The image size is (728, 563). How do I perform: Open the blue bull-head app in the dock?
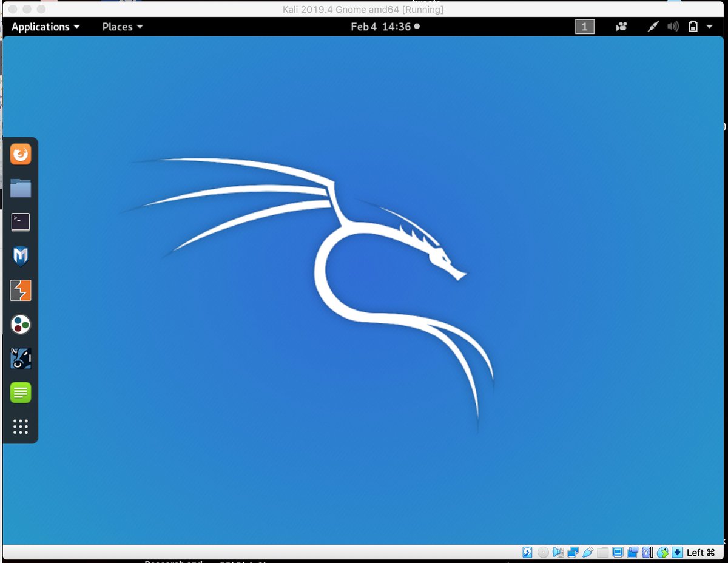21,359
